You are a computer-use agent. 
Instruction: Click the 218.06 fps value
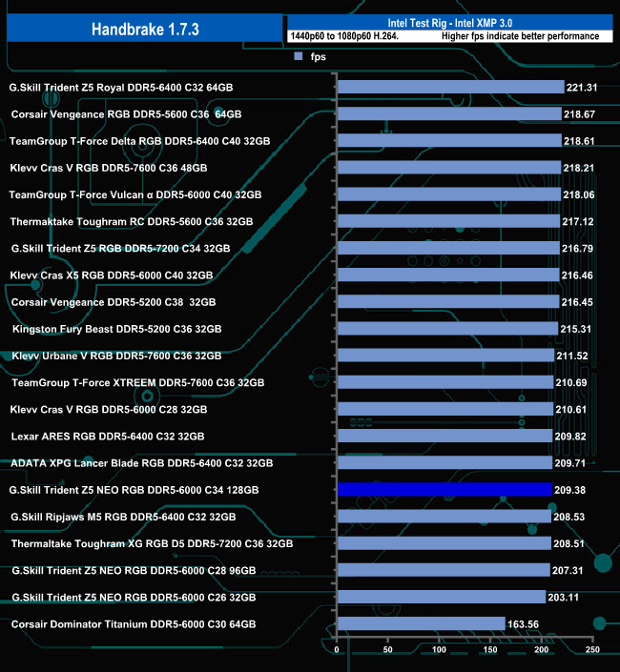[579, 195]
